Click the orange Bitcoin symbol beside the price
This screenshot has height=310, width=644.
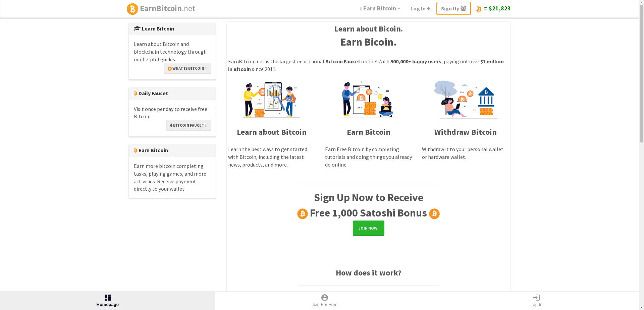tap(479, 9)
